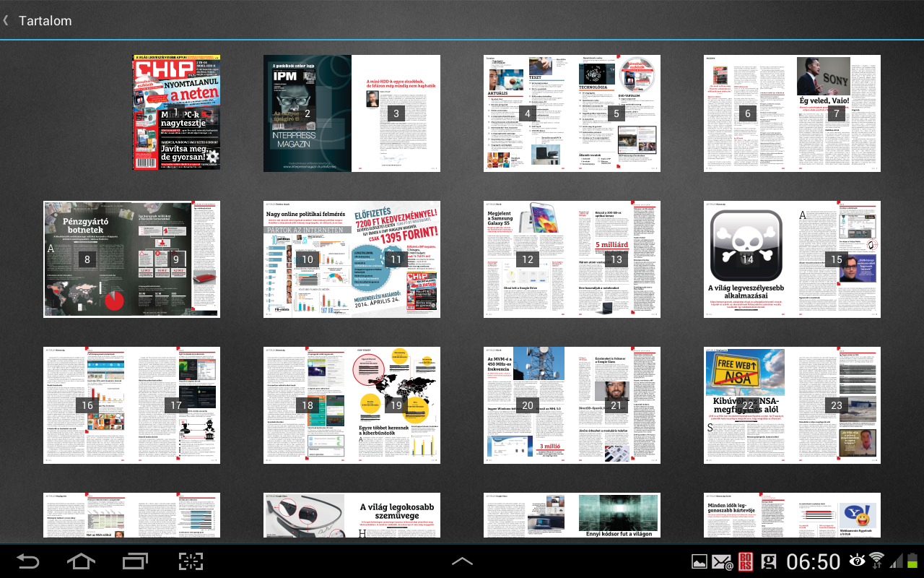The image size is (924, 578).
Task: Open the Webbannerbe fogyitnak page with the Yahoo smiley
Action: pyautogui.click(x=837, y=515)
